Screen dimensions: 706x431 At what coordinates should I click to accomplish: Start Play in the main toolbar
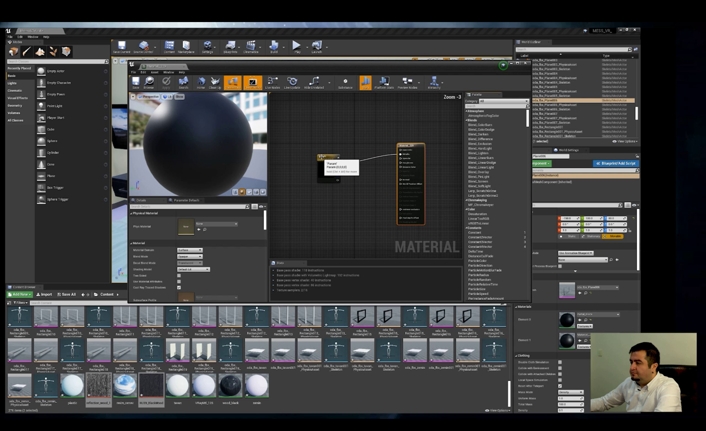(x=296, y=47)
